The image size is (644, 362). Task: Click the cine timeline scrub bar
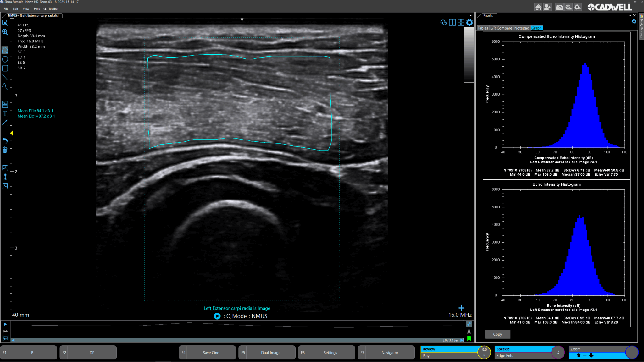[236, 340]
